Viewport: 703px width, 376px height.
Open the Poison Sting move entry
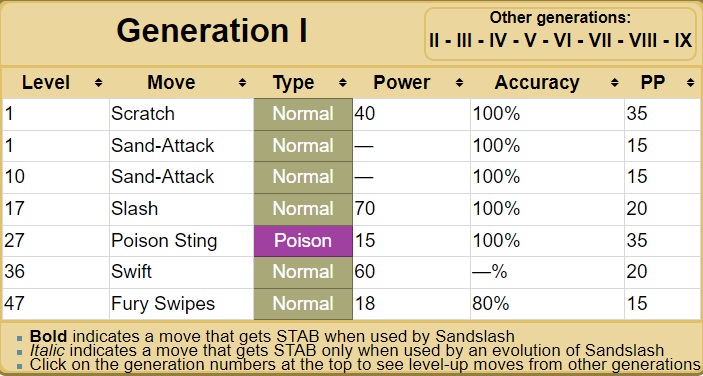pos(164,241)
